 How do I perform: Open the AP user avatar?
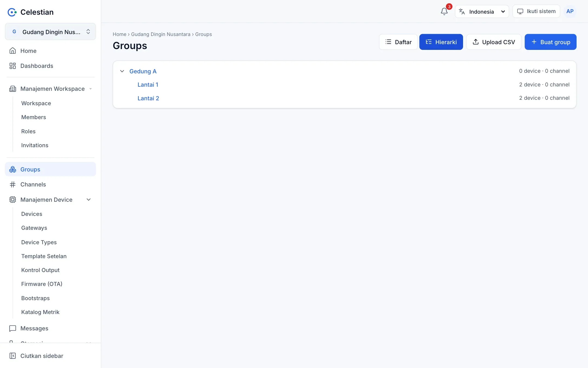click(x=570, y=11)
